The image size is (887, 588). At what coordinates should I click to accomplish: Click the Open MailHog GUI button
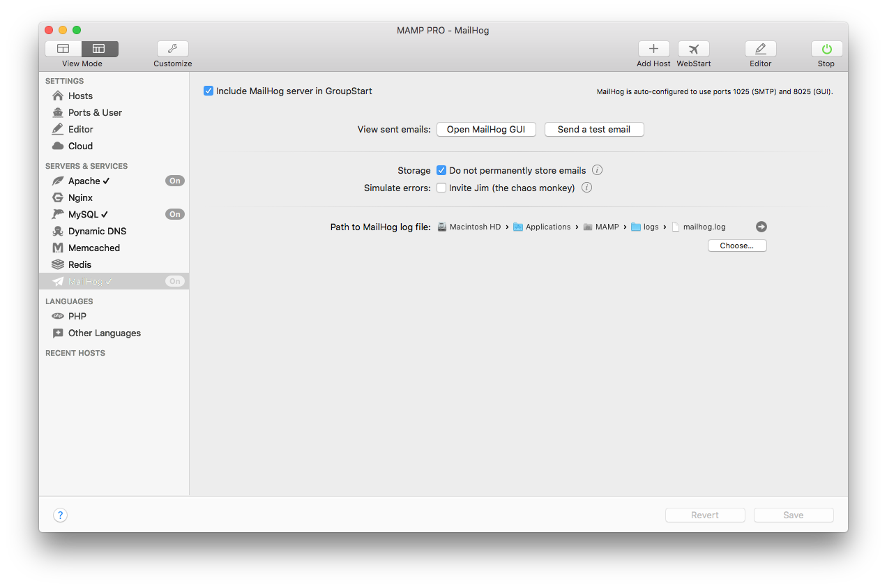486,130
